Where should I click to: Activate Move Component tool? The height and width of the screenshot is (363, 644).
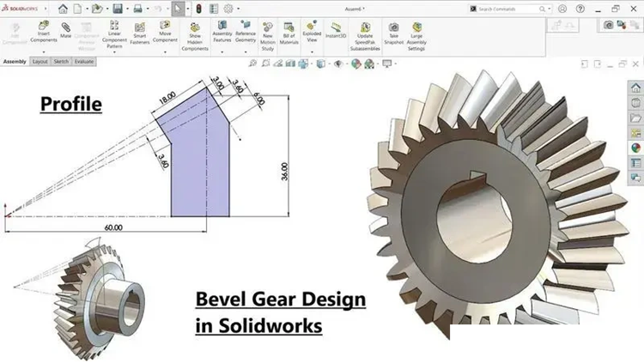click(x=165, y=32)
